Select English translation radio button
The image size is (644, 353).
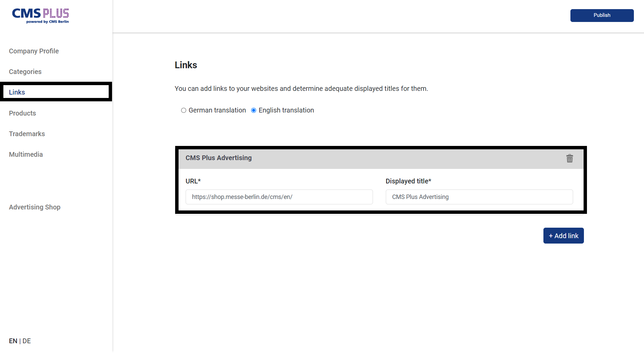(254, 110)
